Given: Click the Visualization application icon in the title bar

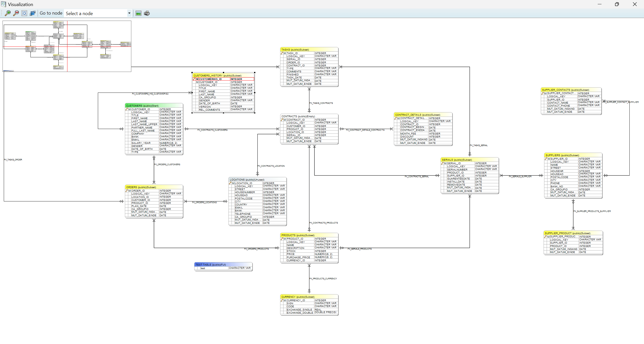Looking at the screenshot, I should [x=3, y=4].
